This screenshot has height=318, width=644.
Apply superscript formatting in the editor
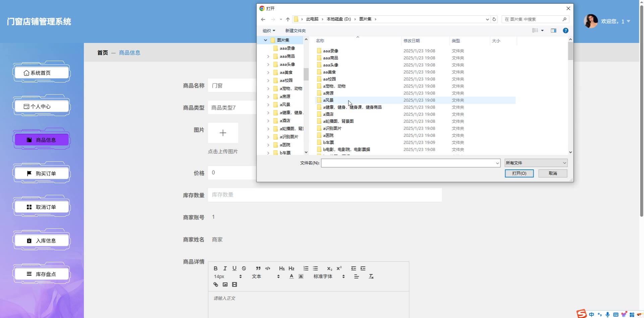coord(339,268)
